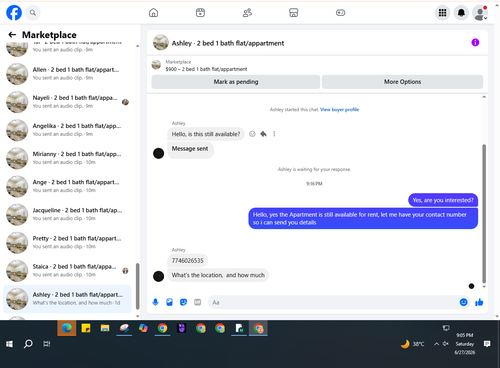Click Ashley's avatar in chat header

click(x=161, y=42)
